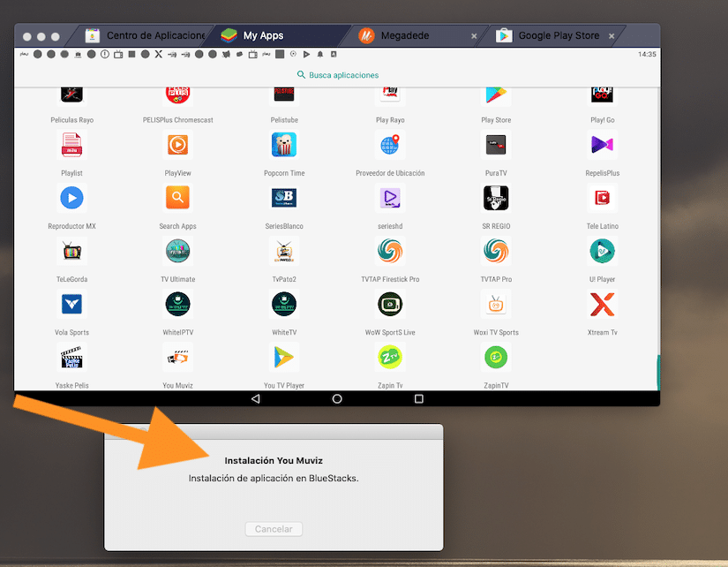728x567 pixels.
Task: Start PuraTV
Action: 495,145
